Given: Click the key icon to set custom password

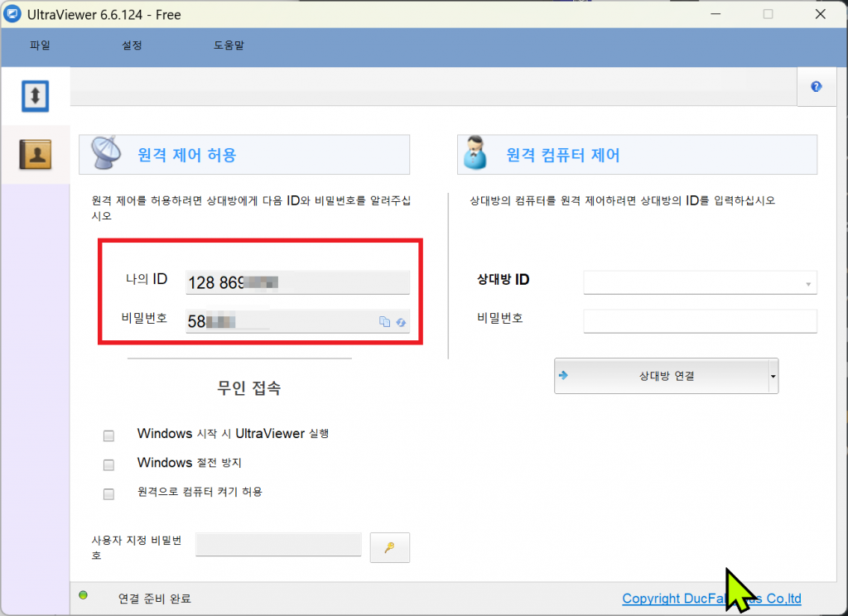Looking at the screenshot, I should (389, 547).
